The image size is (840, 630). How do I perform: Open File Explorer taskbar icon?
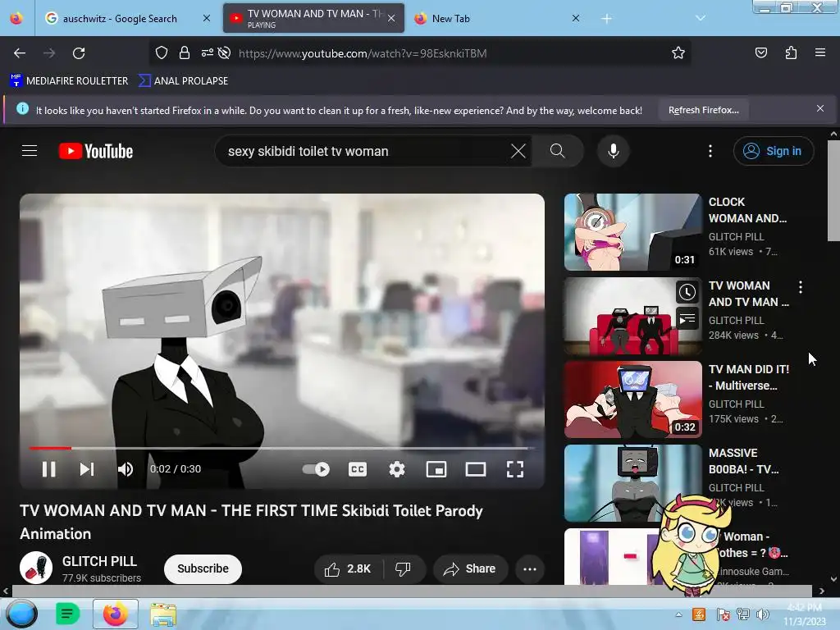[x=163, y=614]
